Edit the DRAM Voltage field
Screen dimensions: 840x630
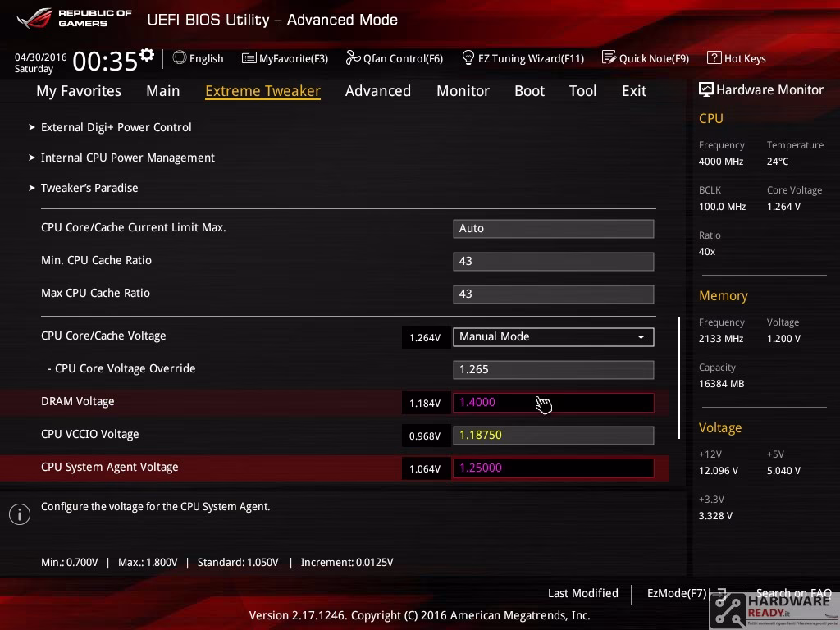coord(554,402)
